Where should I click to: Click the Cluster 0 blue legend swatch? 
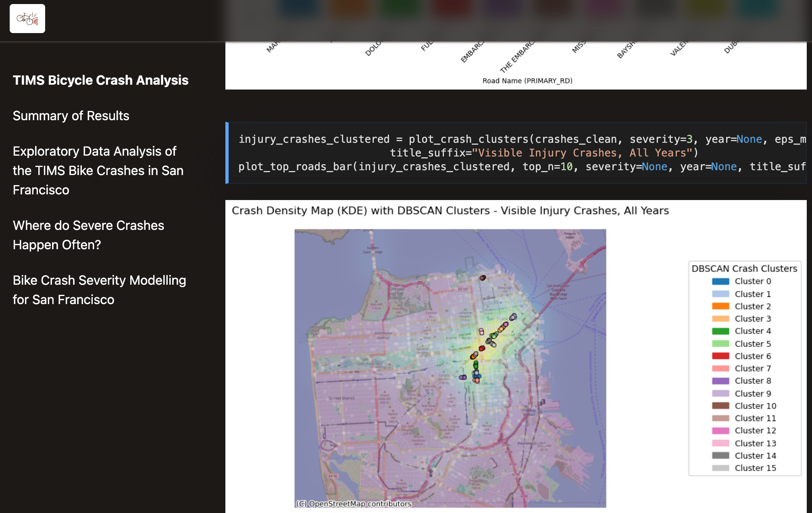point(720,282)
